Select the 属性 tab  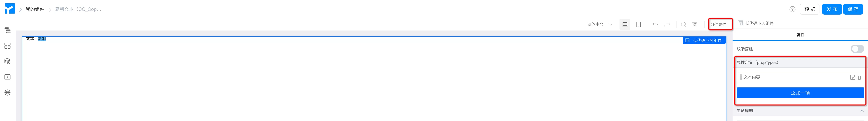pyautogui.click(x=800, y=35)
